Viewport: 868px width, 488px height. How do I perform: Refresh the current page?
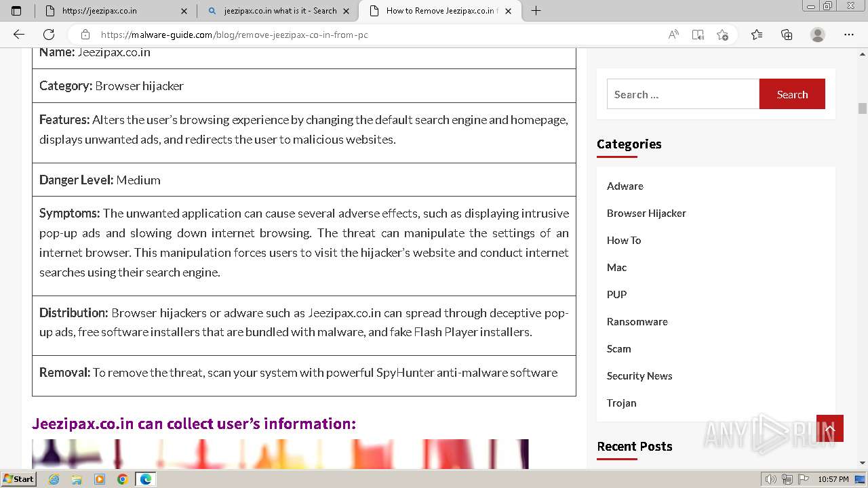click(49, 35)
